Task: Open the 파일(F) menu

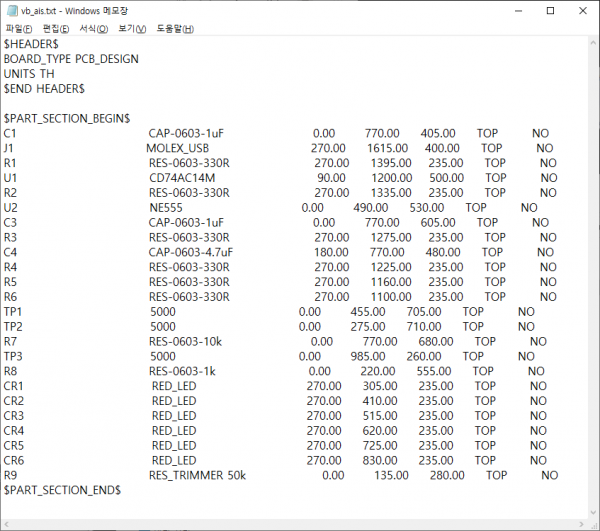Action: 19,29
